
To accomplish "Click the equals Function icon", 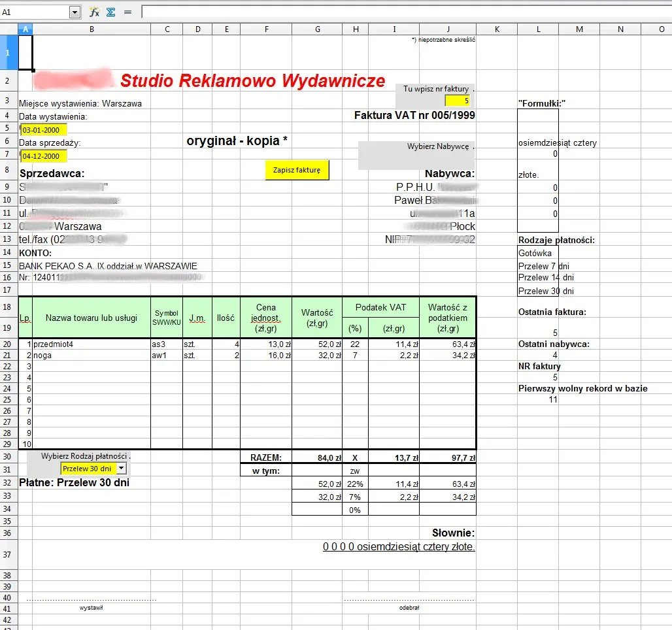I will [127, 12].
